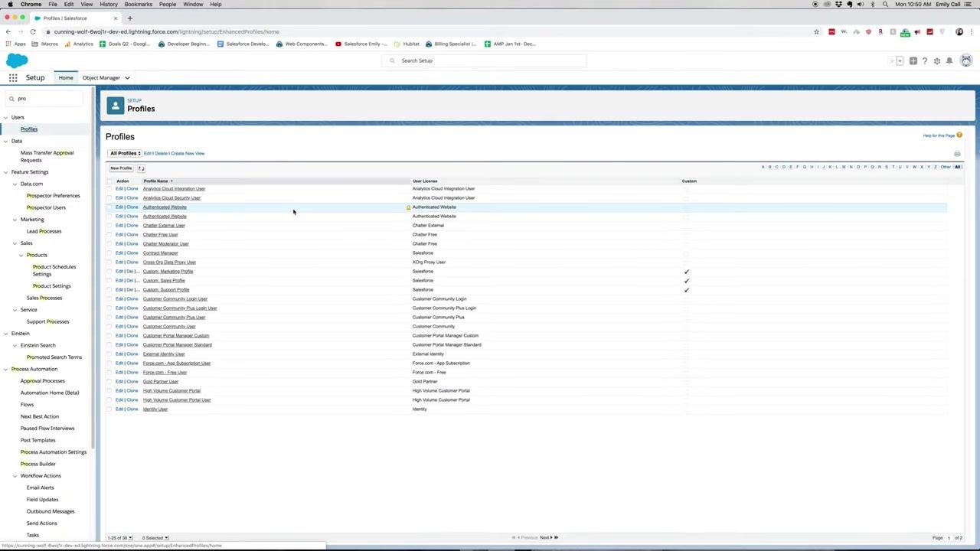
Task: Click the green NEW extension icon
Action: coord(905,32)
